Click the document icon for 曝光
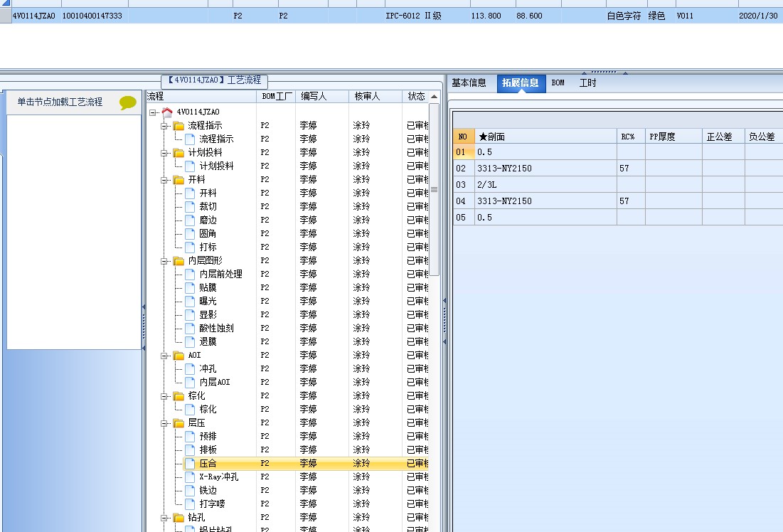Screen dimensions: 783x532 [190, 302]
